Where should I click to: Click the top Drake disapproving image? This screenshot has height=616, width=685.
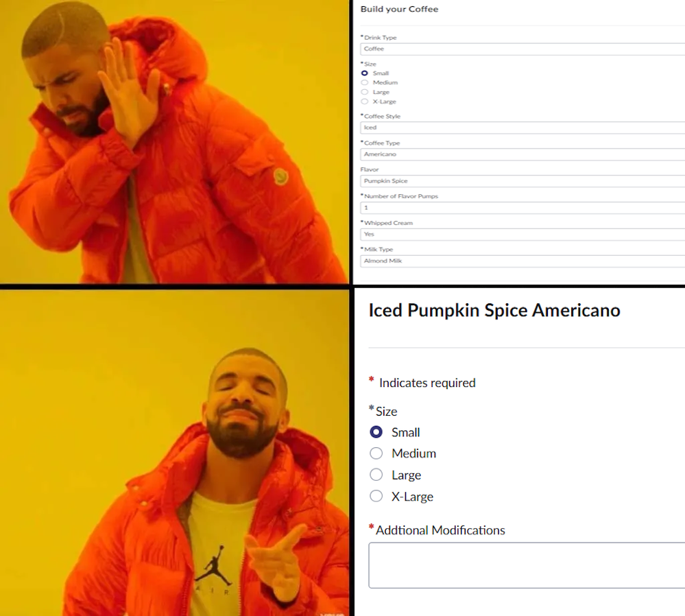(174, 141)
